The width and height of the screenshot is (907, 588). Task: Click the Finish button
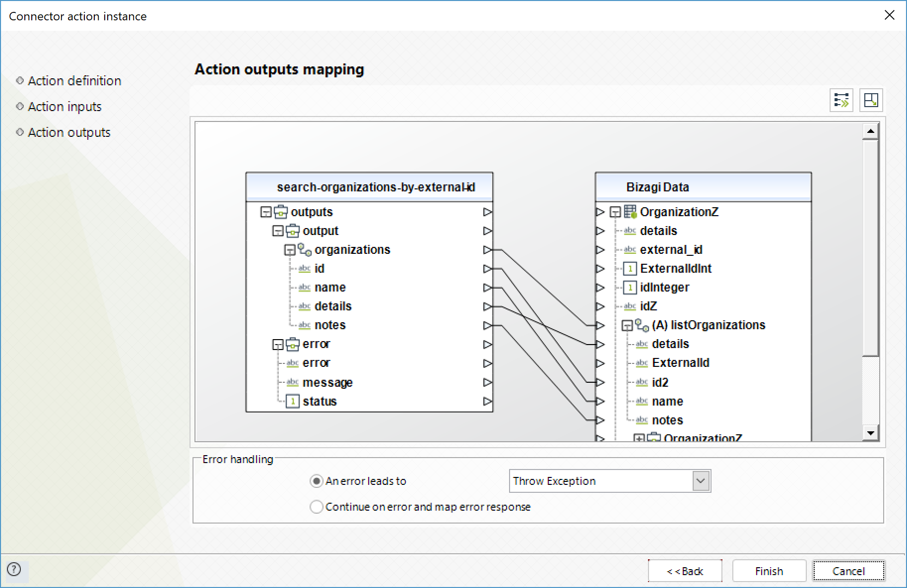[769, 571]
